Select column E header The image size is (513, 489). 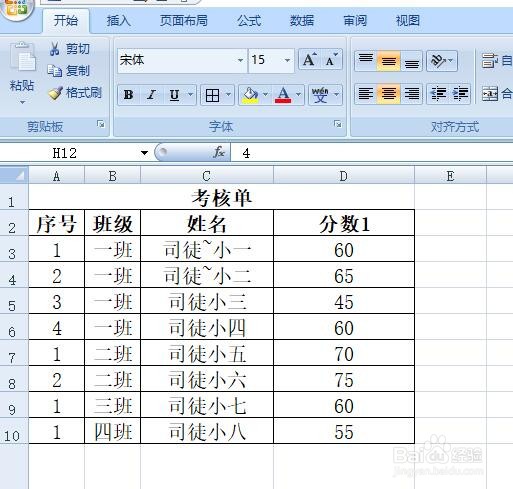[450, 175]
